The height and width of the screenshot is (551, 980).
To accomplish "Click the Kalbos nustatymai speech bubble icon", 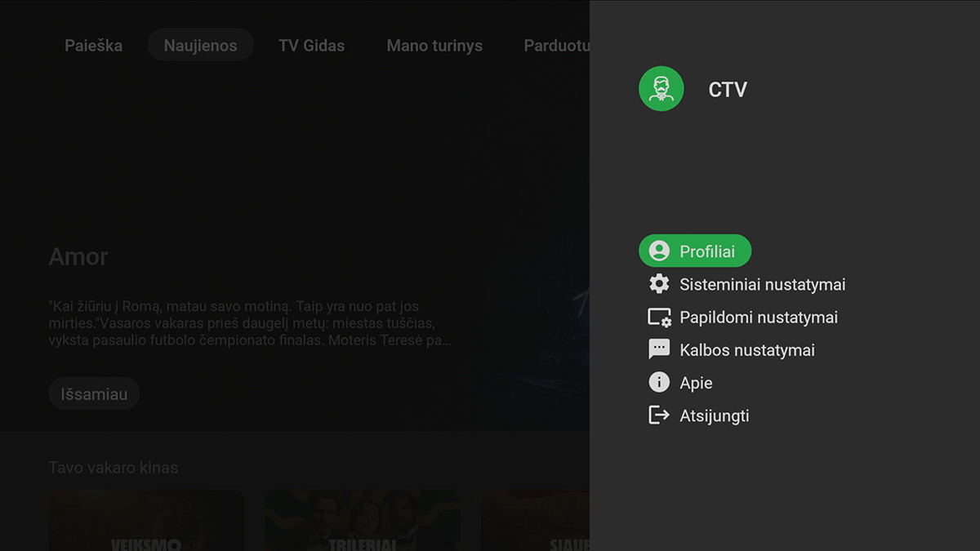I will (658, 349).
